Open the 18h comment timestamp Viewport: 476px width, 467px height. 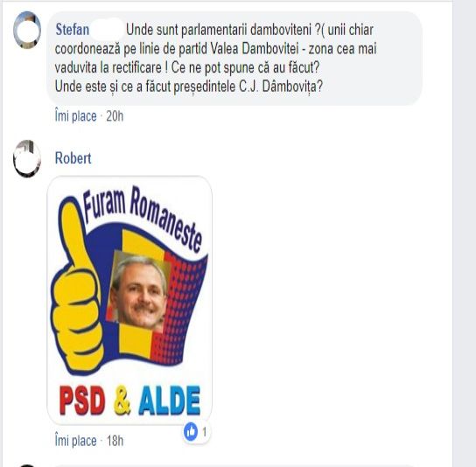115,441
